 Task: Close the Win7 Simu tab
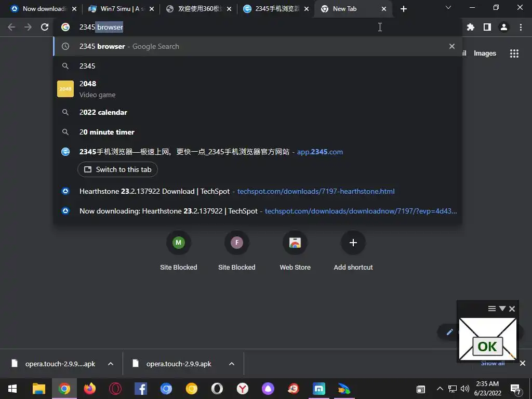click(151, 9)
